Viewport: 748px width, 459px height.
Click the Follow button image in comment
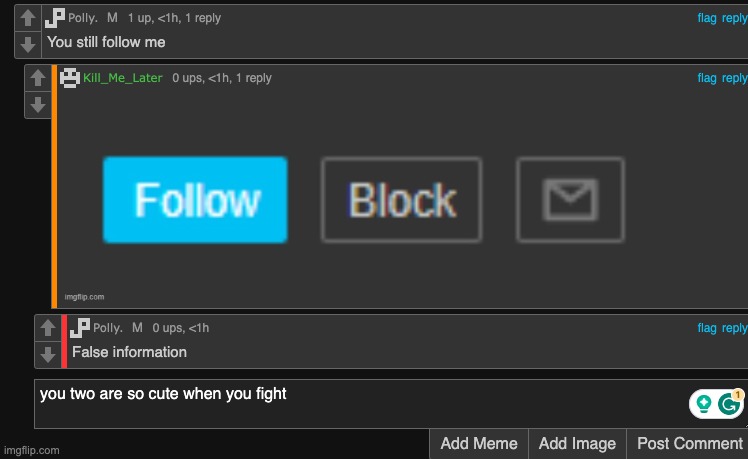click(x=195, y=199)
